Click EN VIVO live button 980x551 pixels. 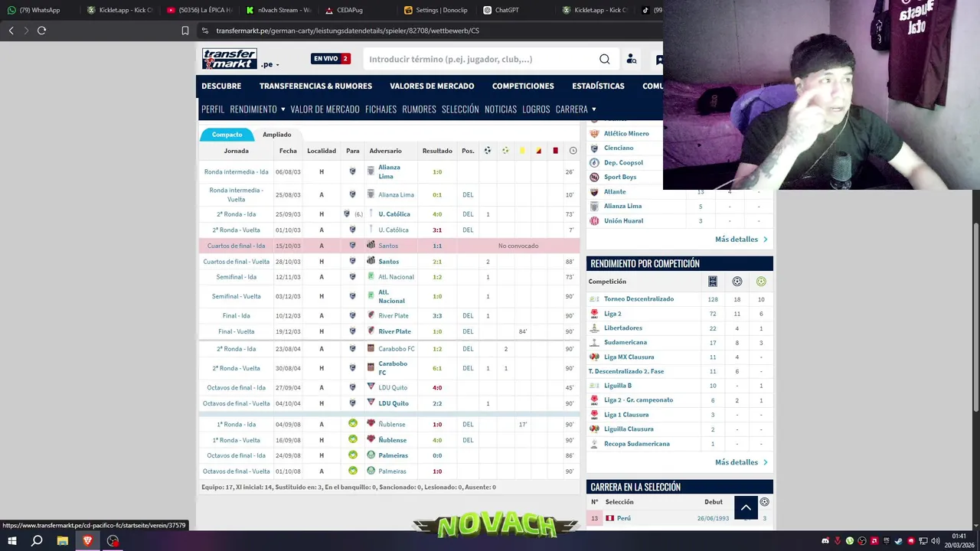pyautogui.click(x=331, y=59)
